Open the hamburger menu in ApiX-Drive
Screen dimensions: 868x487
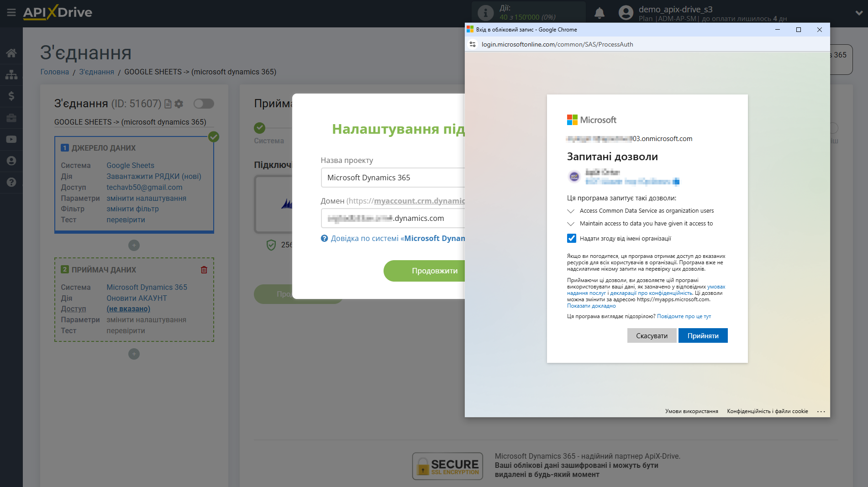(x=11, y=12)
